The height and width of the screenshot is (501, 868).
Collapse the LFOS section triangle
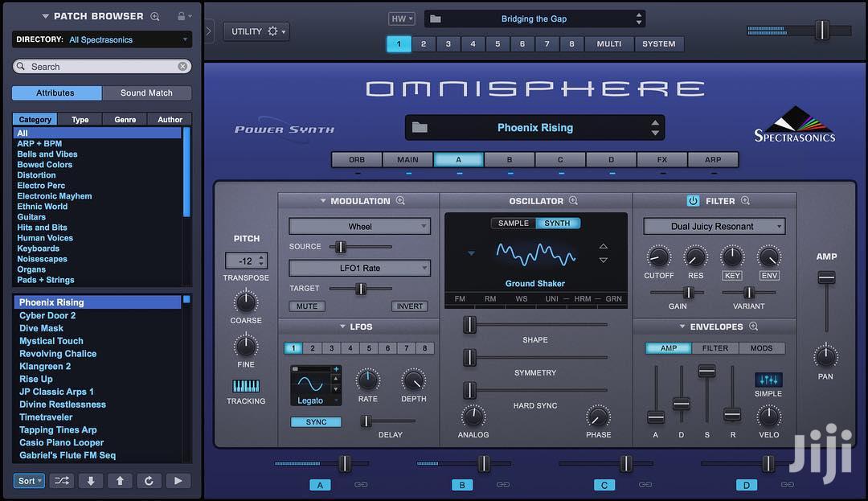coord(342,326)
